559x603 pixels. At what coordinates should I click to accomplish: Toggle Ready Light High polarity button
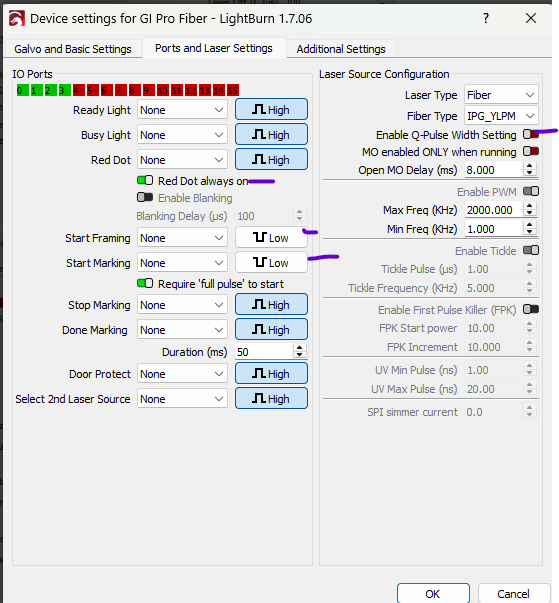271,110
